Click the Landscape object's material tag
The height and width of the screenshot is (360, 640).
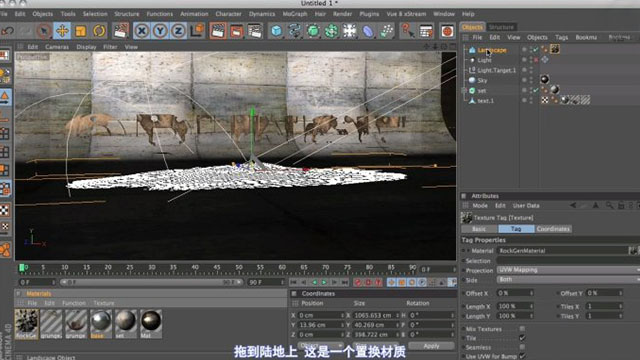[555, 49]
